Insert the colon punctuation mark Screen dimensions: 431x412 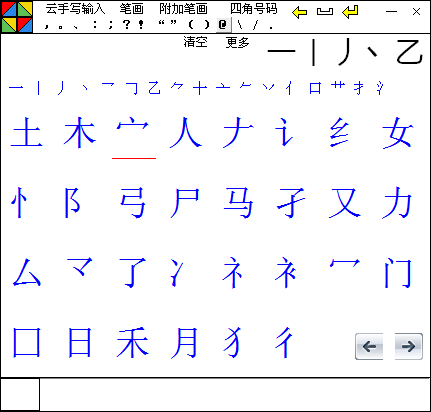95,25
